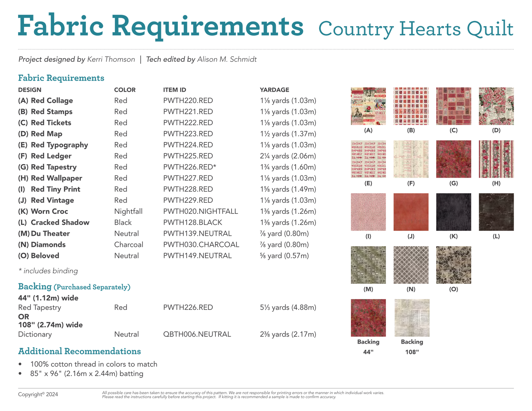Image resolution: width=532 pixels, height=411 pixels.
Task: Click the Red Collage fabric swatch (A)
Action: [x=368, y=106]
